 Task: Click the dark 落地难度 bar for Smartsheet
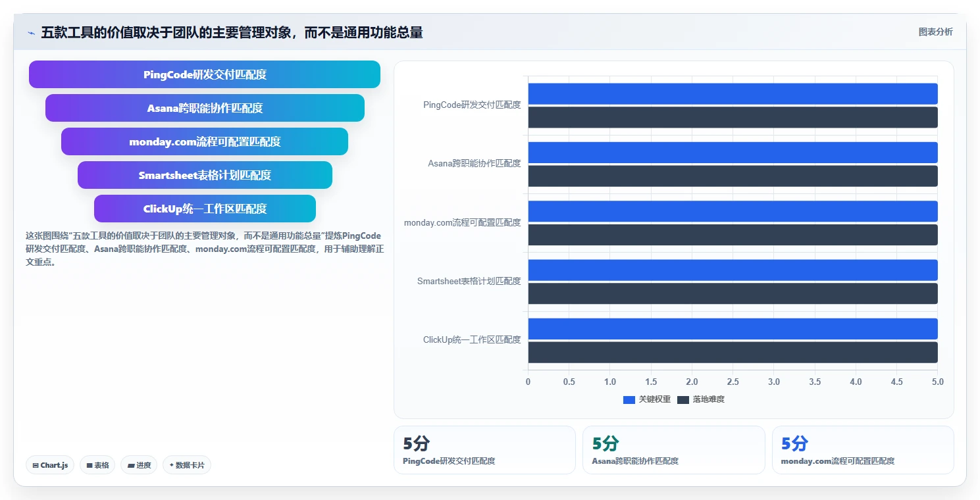coord(733,293)
